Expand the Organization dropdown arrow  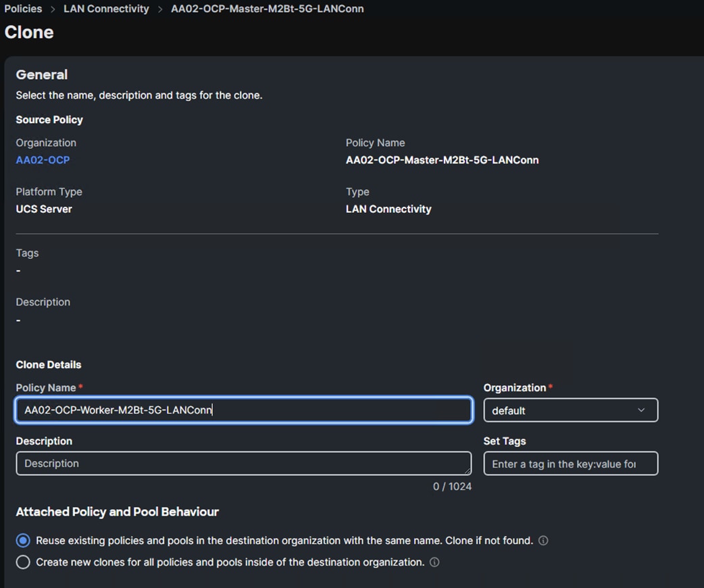pos(641,410)
